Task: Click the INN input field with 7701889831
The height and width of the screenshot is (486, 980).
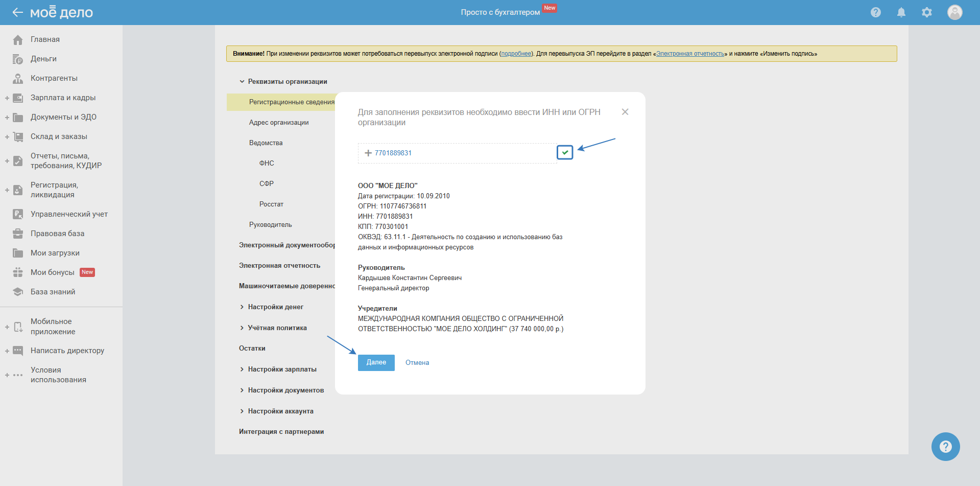Action: pos(458,153)
